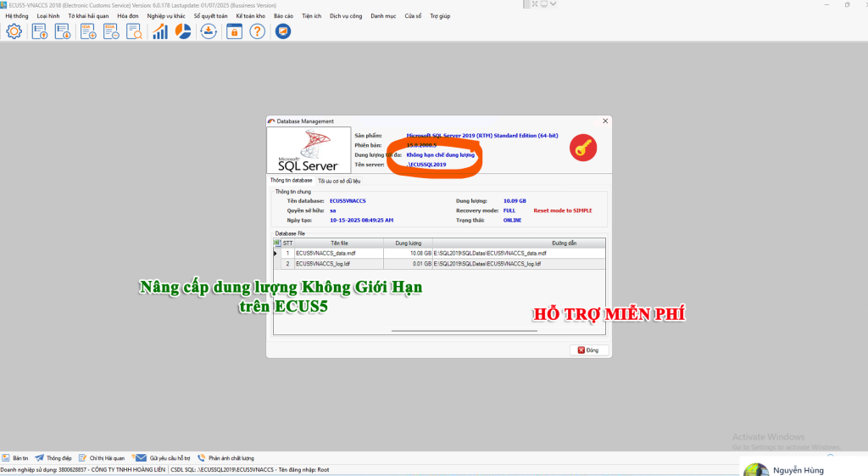Switch to Tối ưu cơ sở dữ liệu tab
Screen dimensions: 868x476
click(x=339, y=181)
